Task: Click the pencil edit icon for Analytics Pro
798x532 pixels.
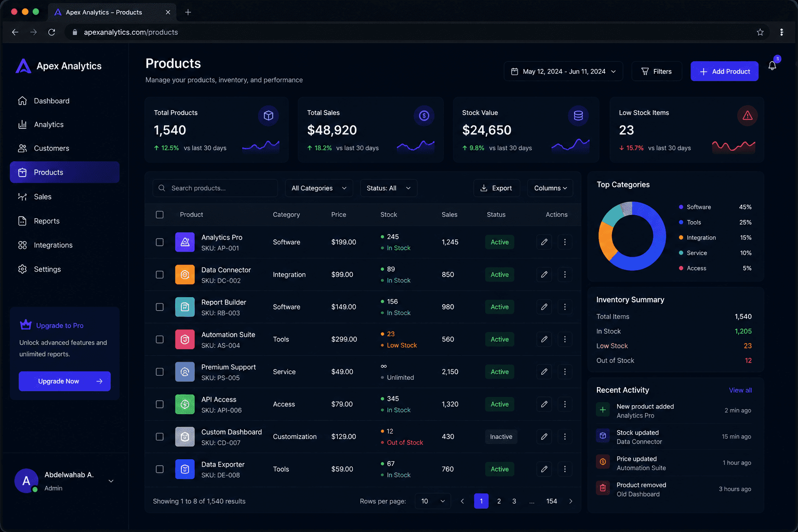Action: tap(544, 242)
